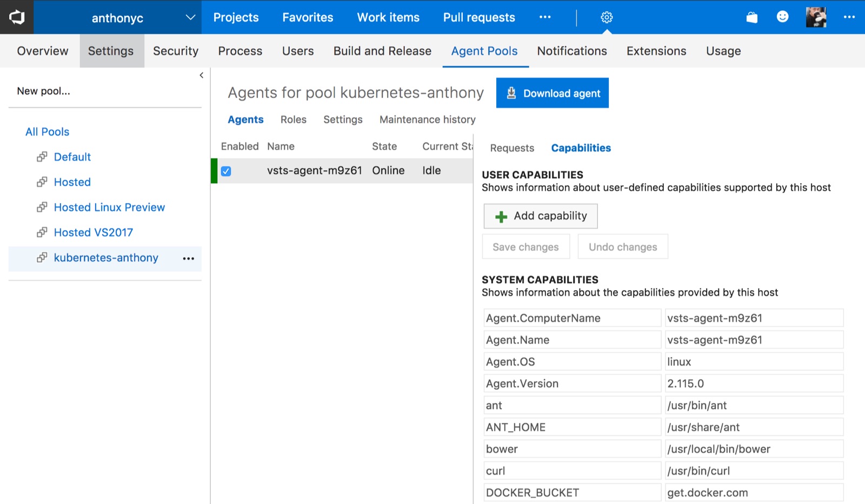This screenshot has width=865, height=504.
Task: Open the pool Settings sub-tab
Action: tap(343, 119)
